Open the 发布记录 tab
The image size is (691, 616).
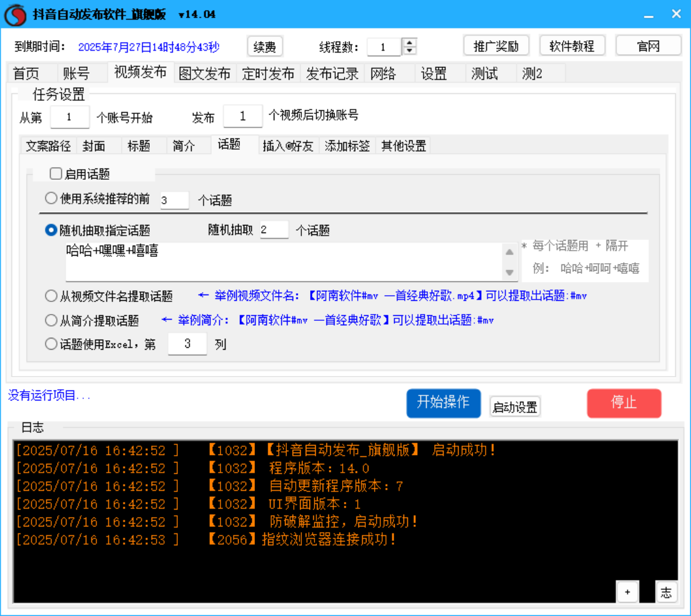(x=332, y=73)
